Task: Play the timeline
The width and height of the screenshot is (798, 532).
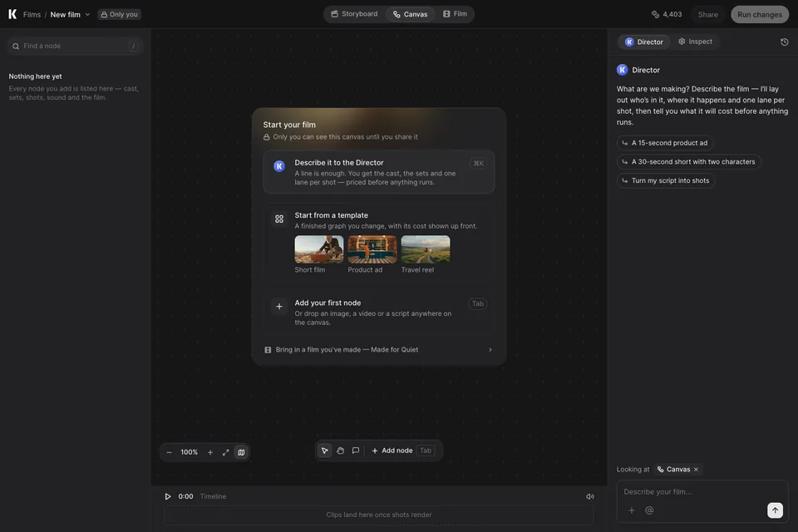Action: coord(167,496)
